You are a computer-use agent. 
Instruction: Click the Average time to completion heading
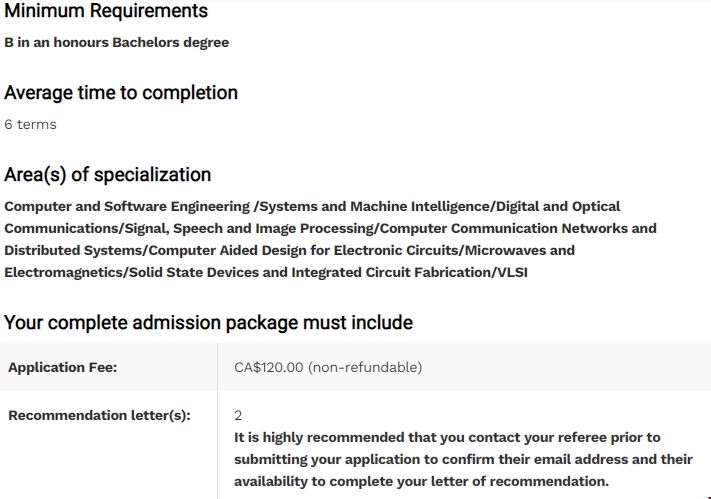click(121, 93)
